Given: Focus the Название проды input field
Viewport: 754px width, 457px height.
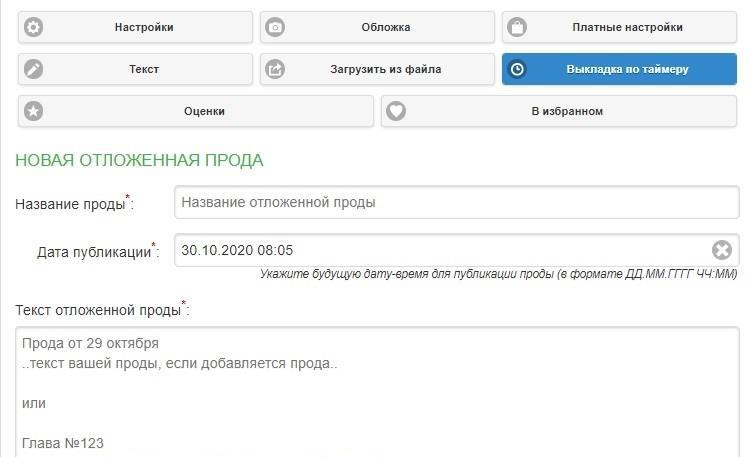Looking at the screenshot, I should (x=456, y=202).
